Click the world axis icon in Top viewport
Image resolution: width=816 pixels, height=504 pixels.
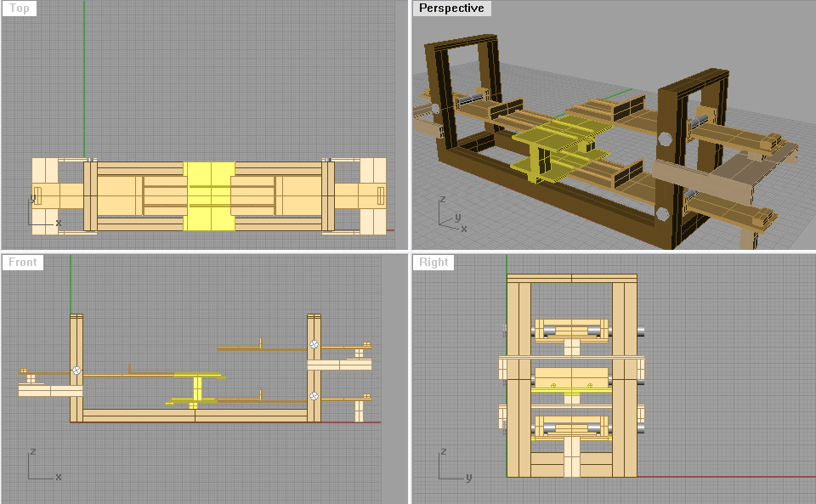(x=38, y=216)
